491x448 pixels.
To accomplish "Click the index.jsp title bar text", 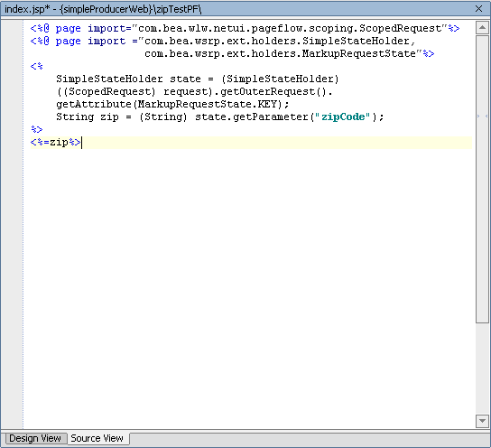I will 103,9.
